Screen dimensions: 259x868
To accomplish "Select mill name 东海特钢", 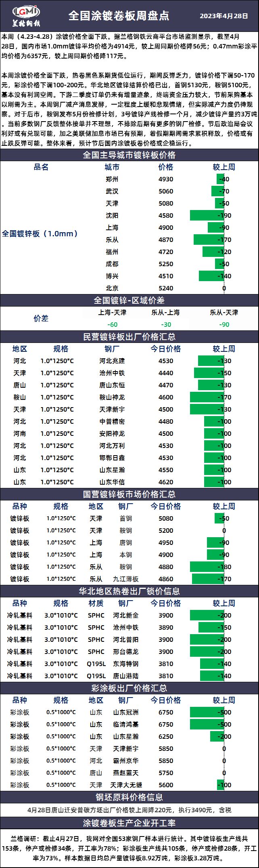I will coord(125,664).
